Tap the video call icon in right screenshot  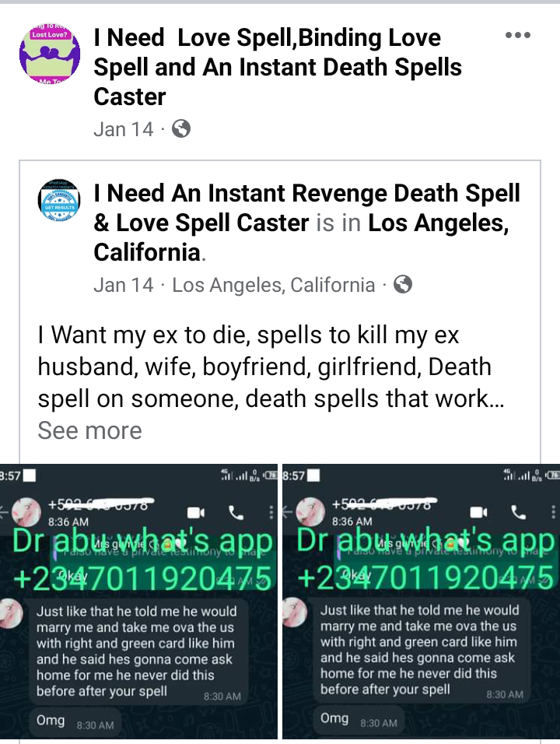(x=478, y=512)
